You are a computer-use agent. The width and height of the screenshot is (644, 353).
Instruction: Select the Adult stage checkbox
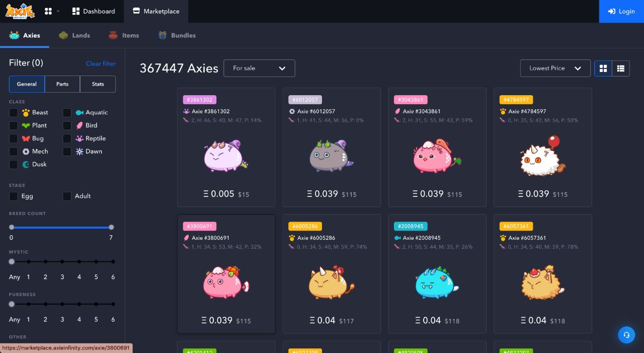pyautogui.click(x=67, y=196)
